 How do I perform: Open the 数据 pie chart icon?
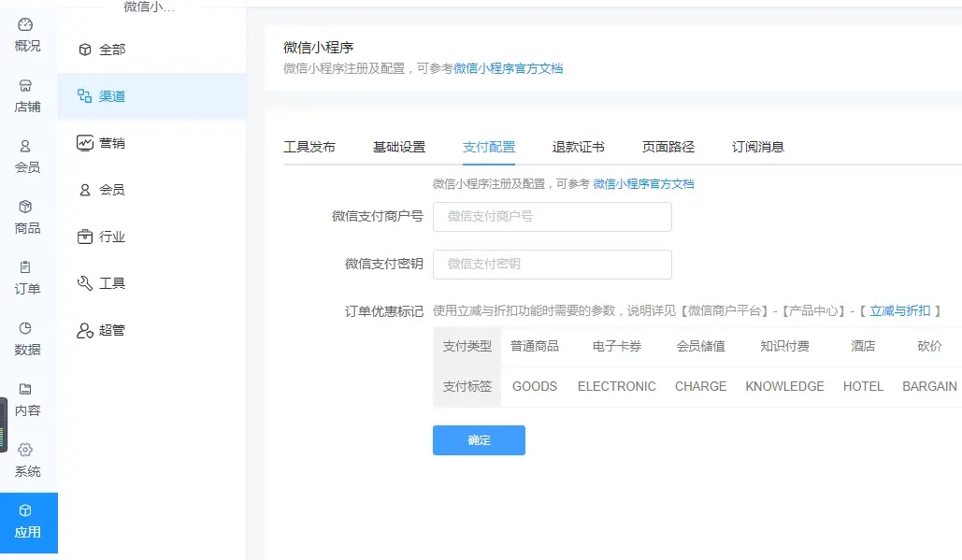coord(25,328)
